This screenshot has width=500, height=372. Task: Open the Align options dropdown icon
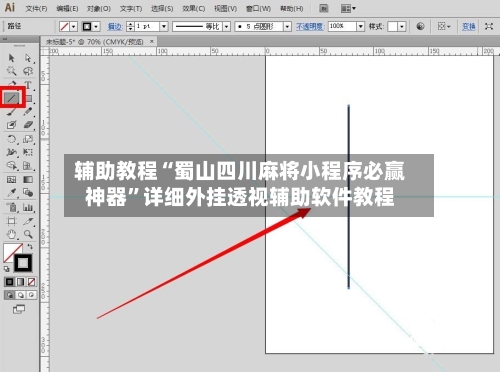coord(444,26)
